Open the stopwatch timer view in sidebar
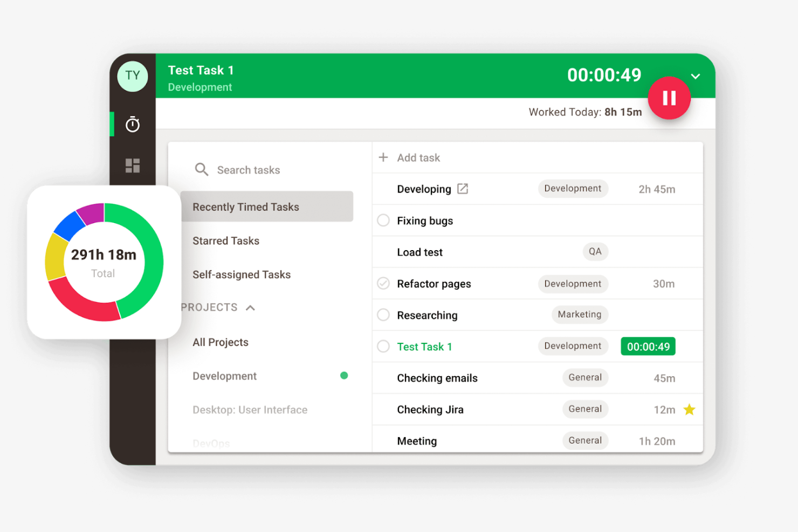 [132, 124]
